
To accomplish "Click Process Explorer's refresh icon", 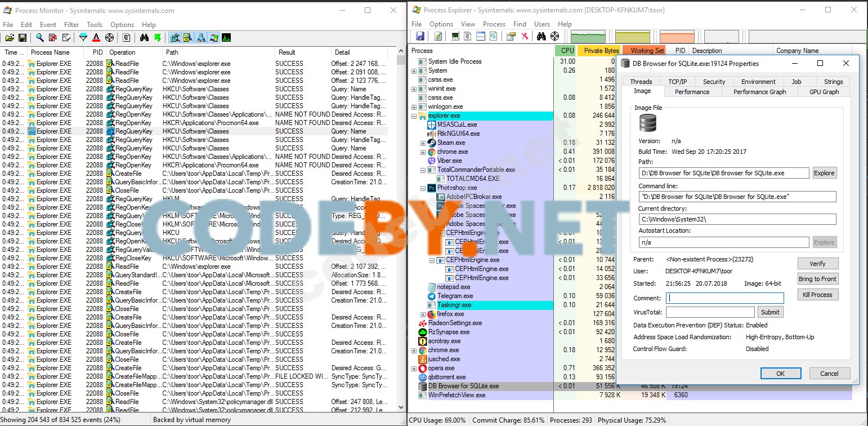I will pyautogui.click(x=438, y=36).
